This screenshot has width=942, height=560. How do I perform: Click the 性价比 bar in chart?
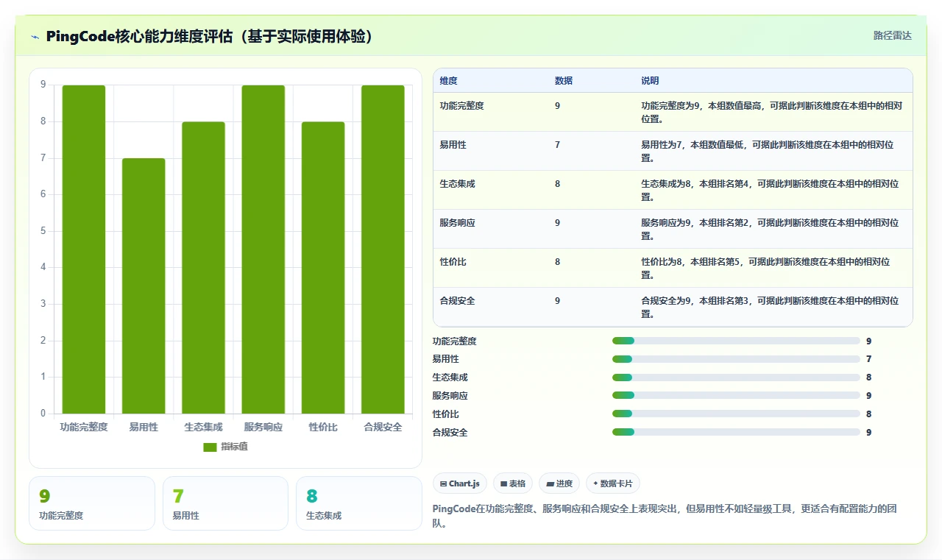tap(323, 268)
